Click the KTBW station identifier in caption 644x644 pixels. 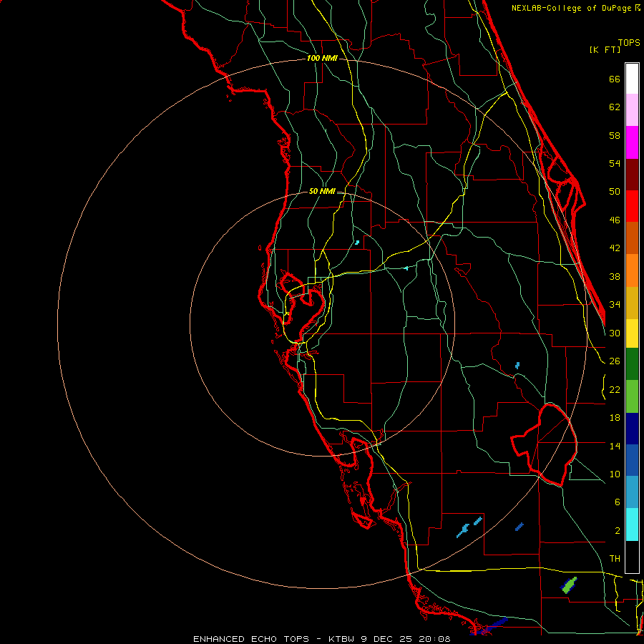pos(341,639)
